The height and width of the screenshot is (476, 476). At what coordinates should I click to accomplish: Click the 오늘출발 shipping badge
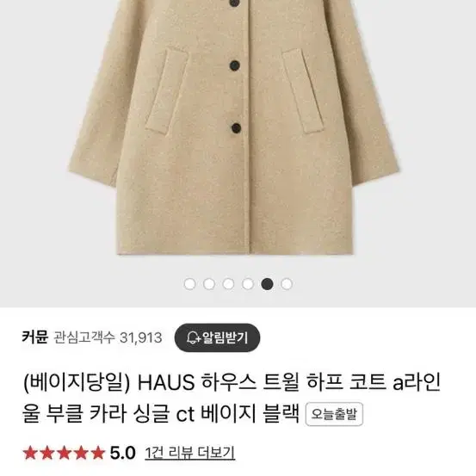(334, 414)
